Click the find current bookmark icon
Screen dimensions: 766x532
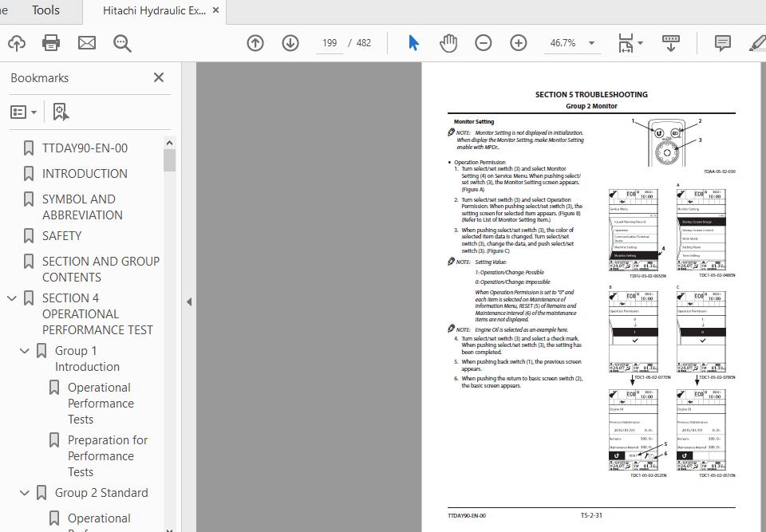point(61,112)
